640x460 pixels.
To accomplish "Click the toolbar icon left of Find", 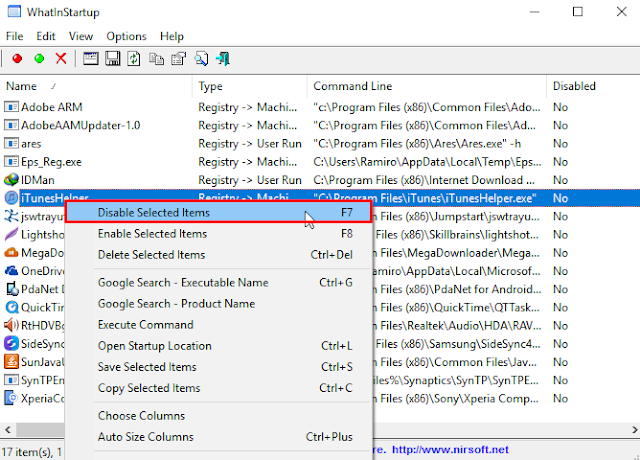I will point(178,59).
